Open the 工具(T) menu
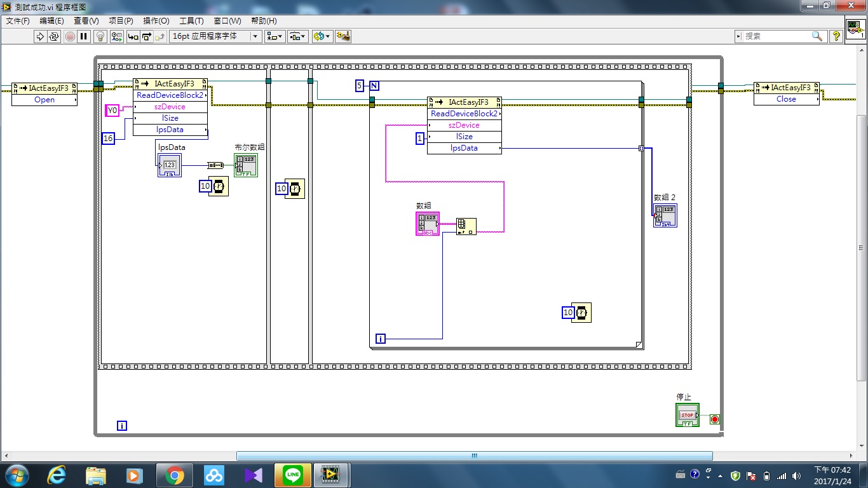 [191, 21]
